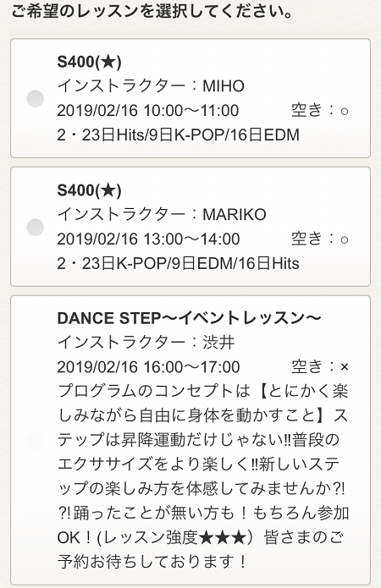Image resolution: width=381 pixels, height=588 pixels.
Task: Select the MARIKO S400 lesson radio button
Action: click(36, 227)
